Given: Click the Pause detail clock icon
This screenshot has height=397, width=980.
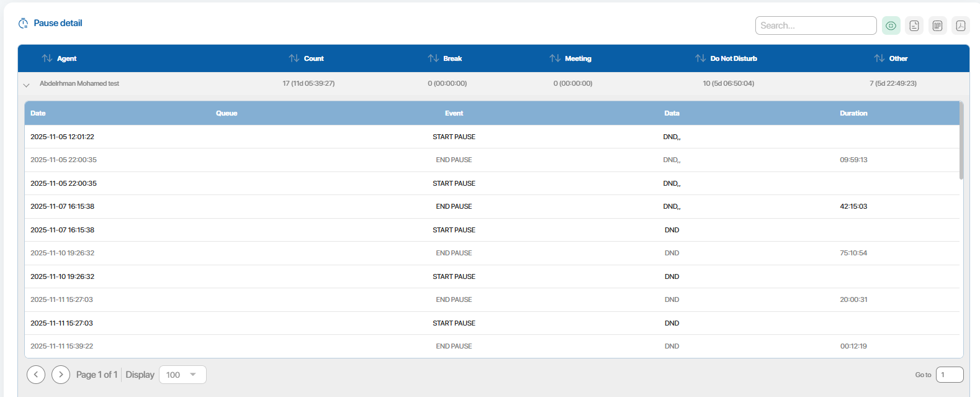Looking at the screenshot, I should pyautogui.click(x=24, y=24).
